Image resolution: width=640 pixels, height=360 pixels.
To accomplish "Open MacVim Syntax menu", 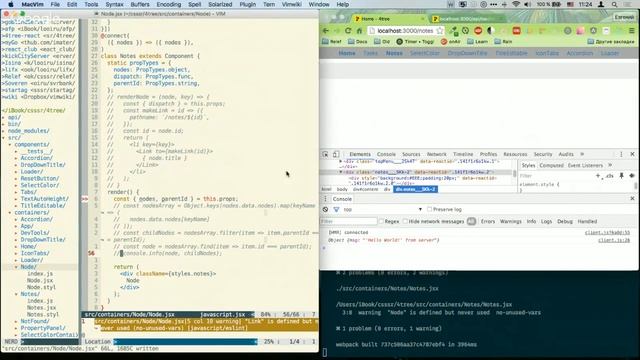I will coord(114,4).
